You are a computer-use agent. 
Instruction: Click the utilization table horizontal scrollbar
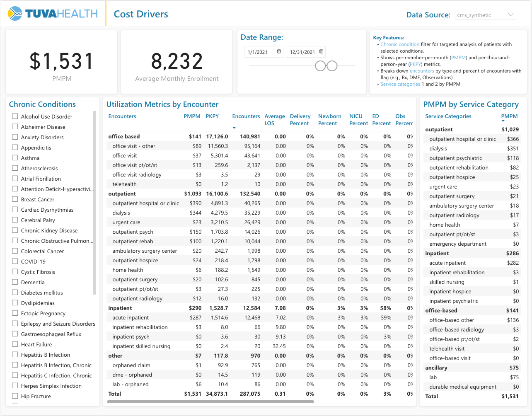(210, 401)
